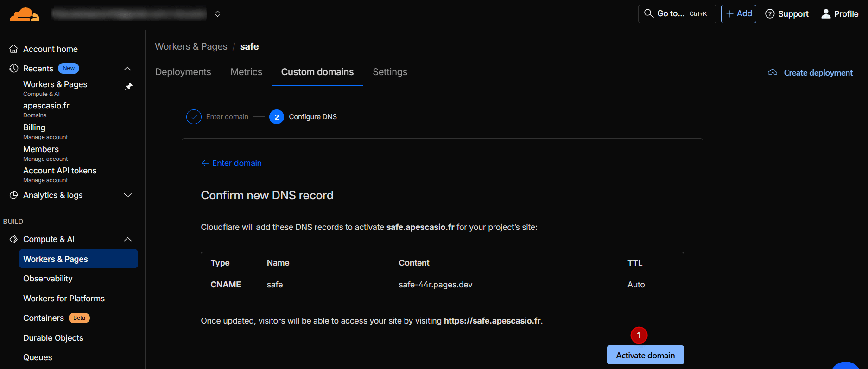Open Containers in the sidebar
The width and height of the screenshot is (868, 369).
point(44,318)
